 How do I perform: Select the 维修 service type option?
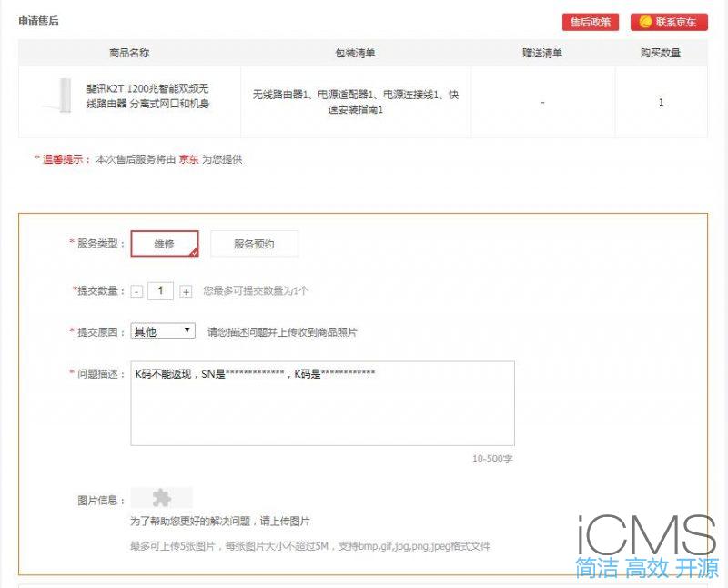pyautogui.click(x=165, y=243)
